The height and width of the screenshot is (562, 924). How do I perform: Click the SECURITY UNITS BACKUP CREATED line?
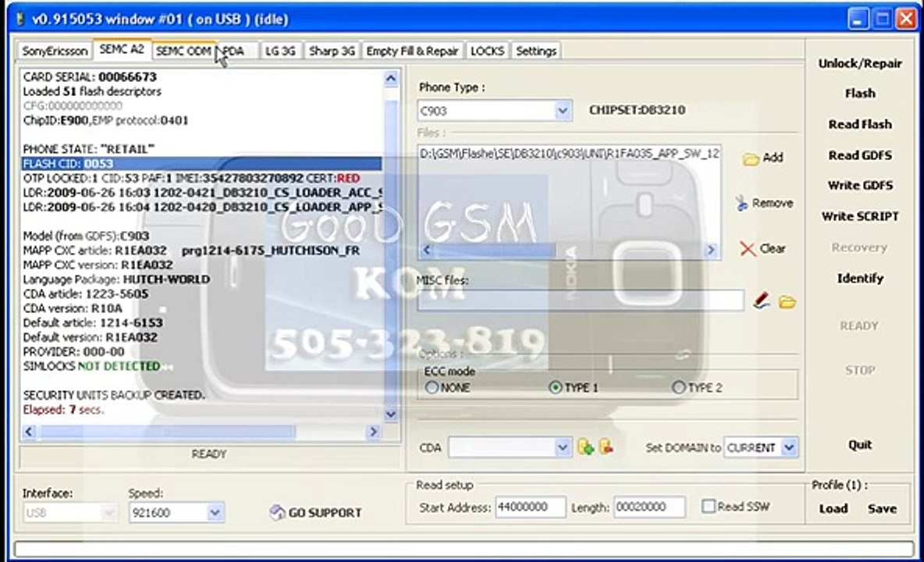114,395
